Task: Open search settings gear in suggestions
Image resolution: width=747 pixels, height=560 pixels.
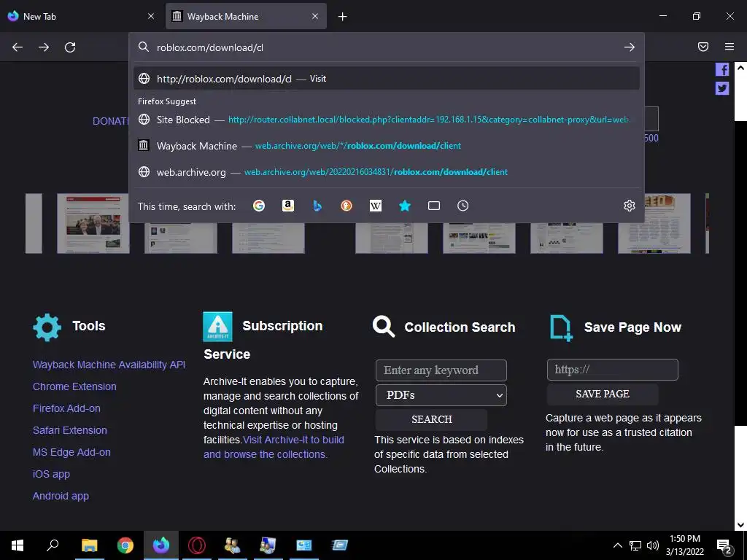Action: pos(630,206)
